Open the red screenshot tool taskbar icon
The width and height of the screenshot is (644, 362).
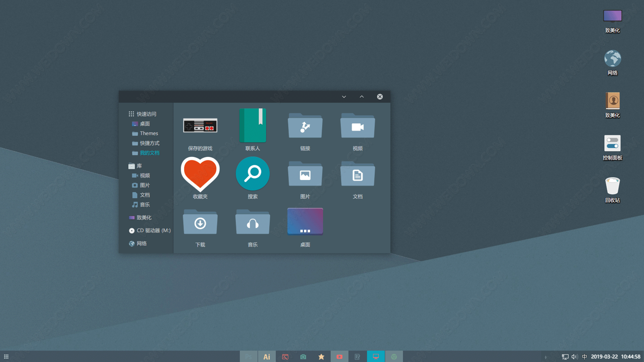285,356
